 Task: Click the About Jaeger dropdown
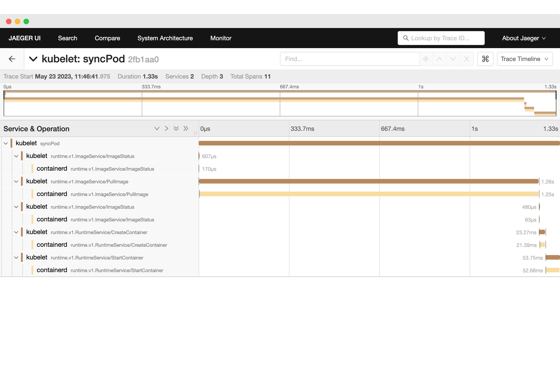click(524, 38)
